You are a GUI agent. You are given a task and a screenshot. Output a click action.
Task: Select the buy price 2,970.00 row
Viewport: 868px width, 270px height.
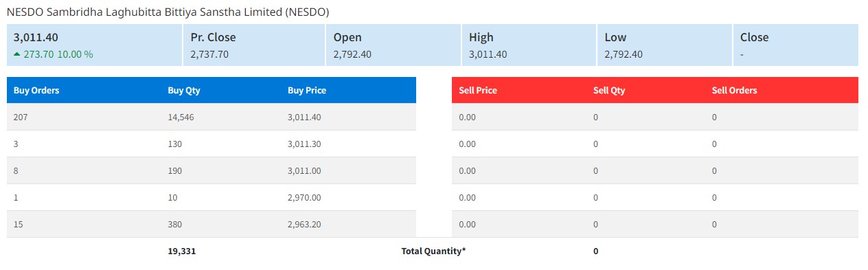pyautogui.click(x=212, y=198)
